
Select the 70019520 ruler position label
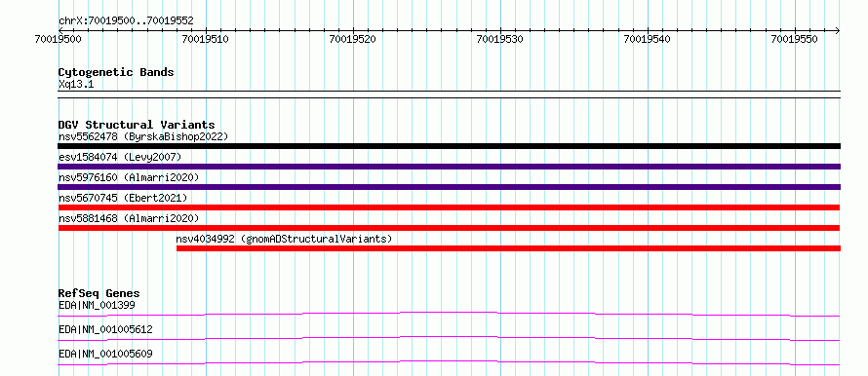353,39
